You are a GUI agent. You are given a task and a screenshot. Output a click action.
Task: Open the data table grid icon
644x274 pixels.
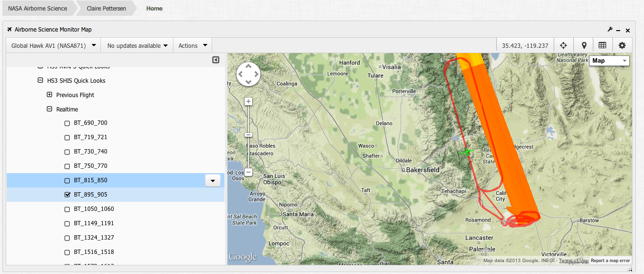(x=602, y=45)
